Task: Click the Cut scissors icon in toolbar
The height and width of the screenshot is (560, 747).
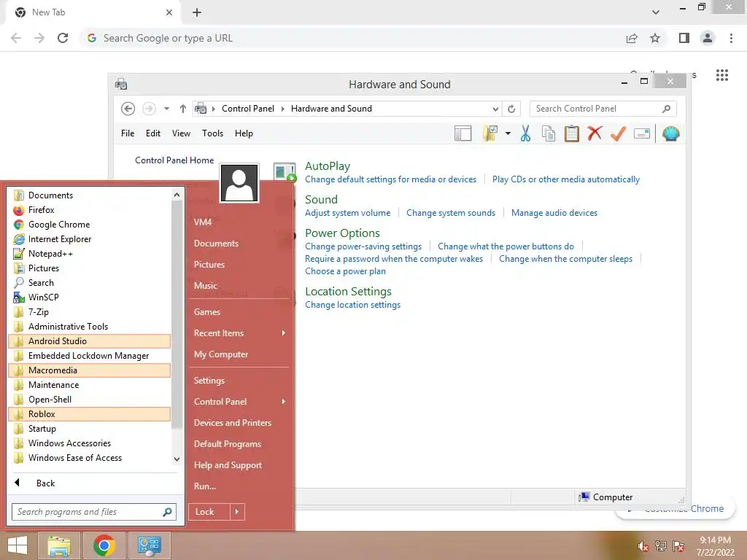Action: [x=525, y=134]
